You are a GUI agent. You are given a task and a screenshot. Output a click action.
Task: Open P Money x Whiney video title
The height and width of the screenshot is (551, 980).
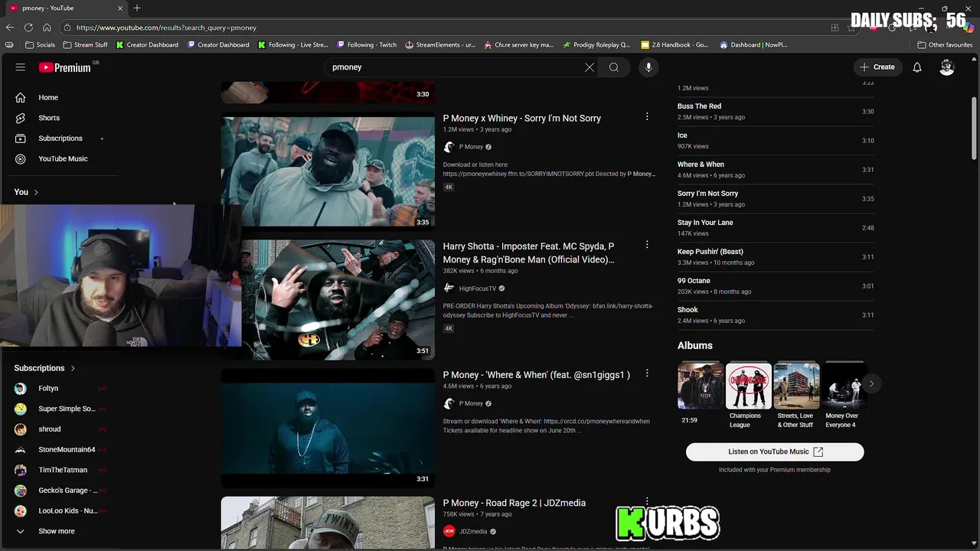[x=522, y=119]
